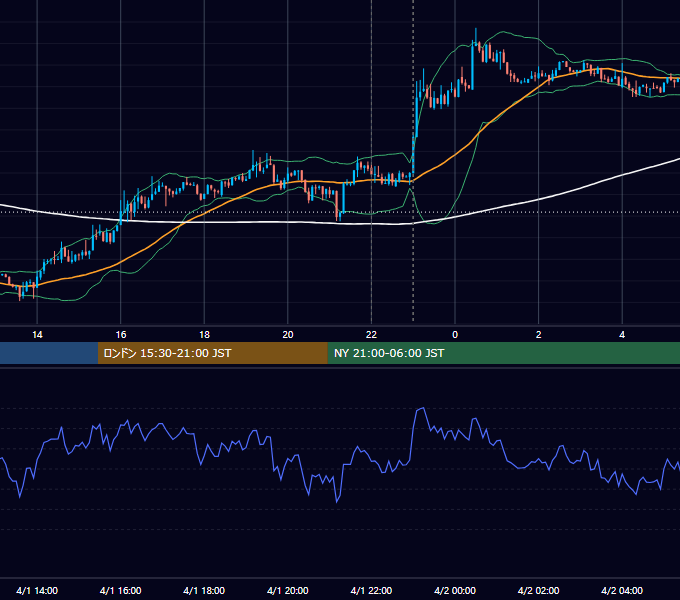Click the 0 hour axis label
This screenshot has width=680, height=600.
point(455,335)
